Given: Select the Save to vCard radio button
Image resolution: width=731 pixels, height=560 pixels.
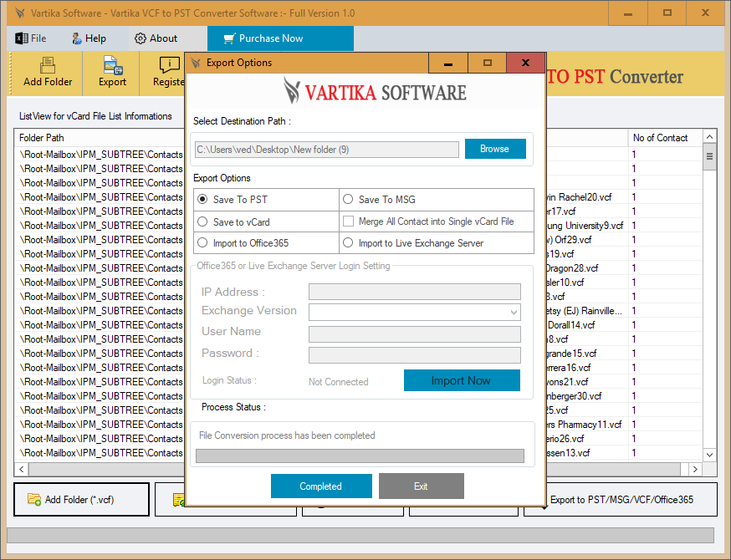Looking at the screenshot, I should tap(202, 221).
